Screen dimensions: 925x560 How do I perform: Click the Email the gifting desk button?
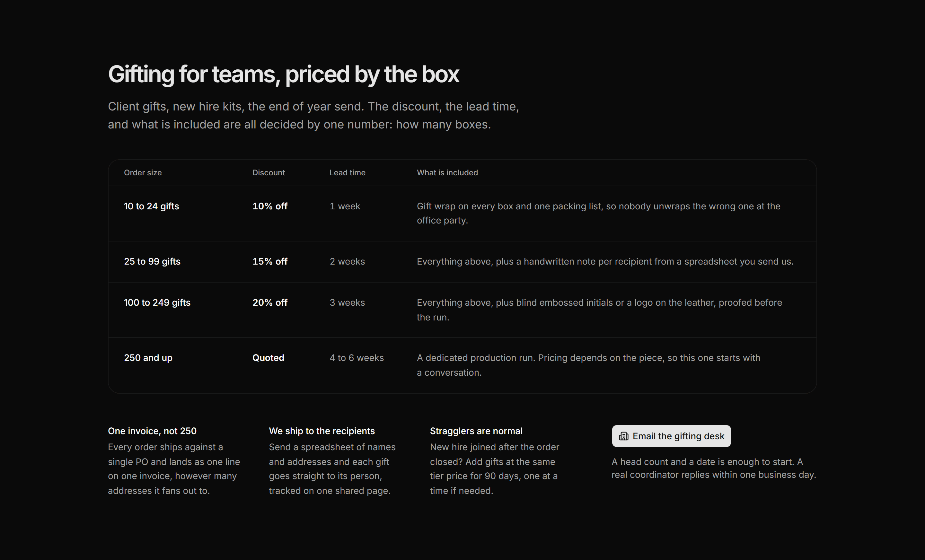tap(671, 436)
